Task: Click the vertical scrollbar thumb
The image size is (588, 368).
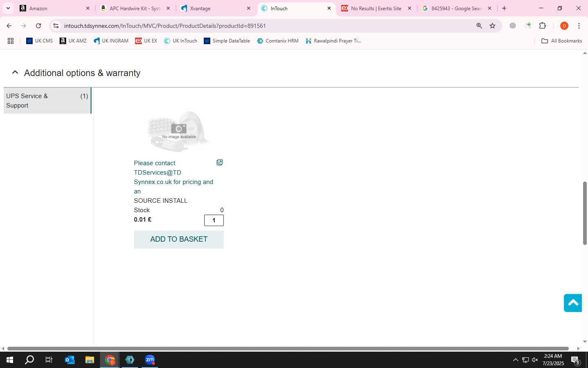Action: [x=585, y=213]
